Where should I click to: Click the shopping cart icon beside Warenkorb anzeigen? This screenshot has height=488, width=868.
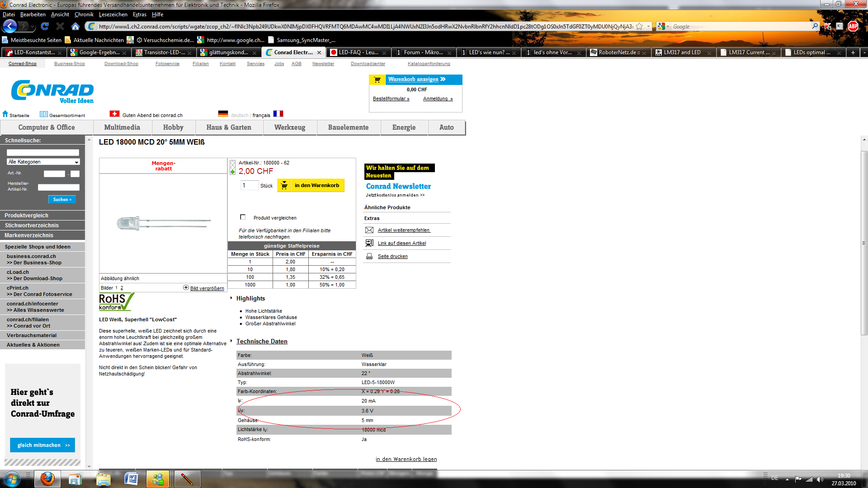[377, 80]
